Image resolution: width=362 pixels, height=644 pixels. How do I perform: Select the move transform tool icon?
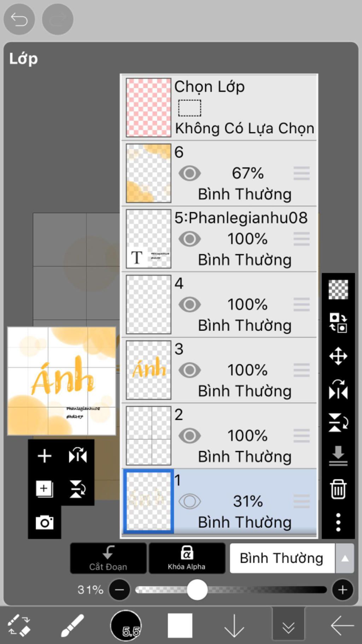point(338,356)
